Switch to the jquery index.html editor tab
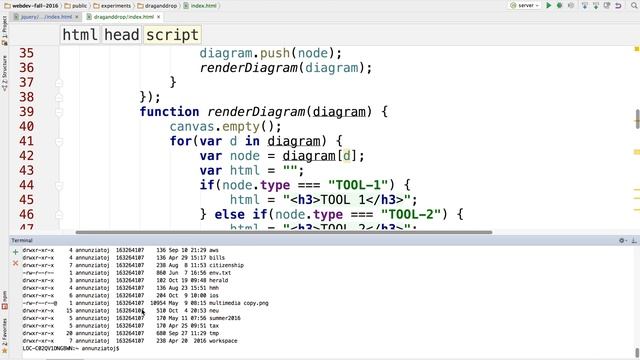Image resolution: width=640 pixels, height=360 pixels. (x=46, y=17)
